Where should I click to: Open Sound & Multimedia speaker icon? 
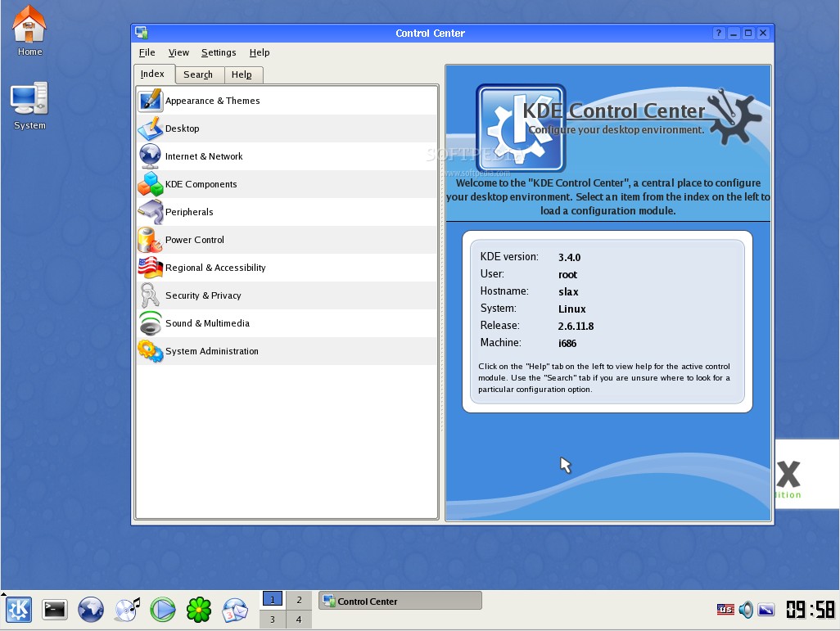point(150,323)
